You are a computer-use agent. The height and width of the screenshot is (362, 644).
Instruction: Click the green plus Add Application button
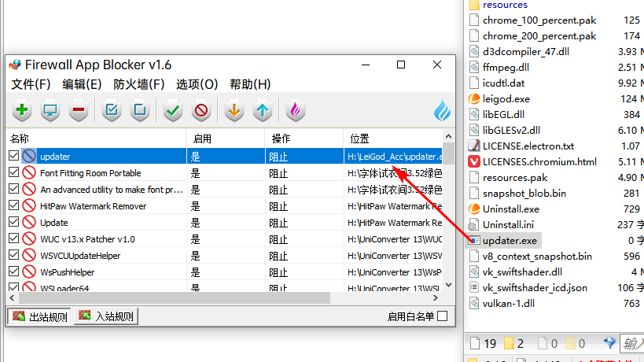22,110
